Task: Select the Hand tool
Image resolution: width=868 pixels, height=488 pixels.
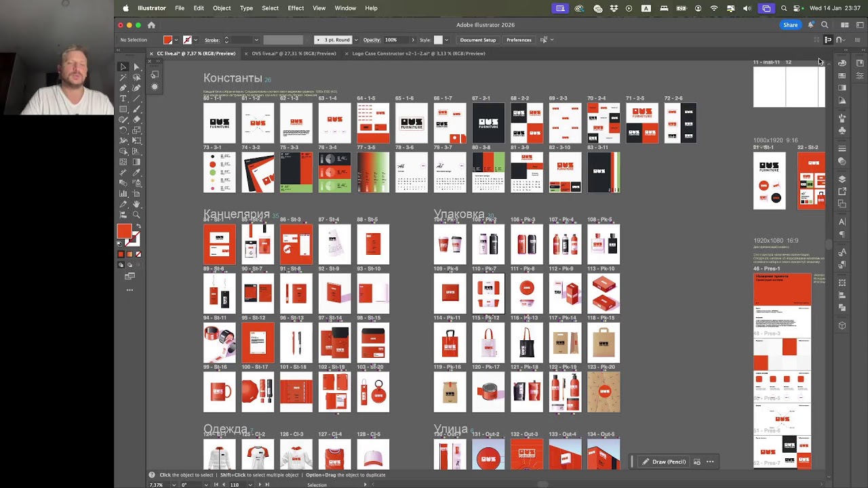Action: [136, 204]
